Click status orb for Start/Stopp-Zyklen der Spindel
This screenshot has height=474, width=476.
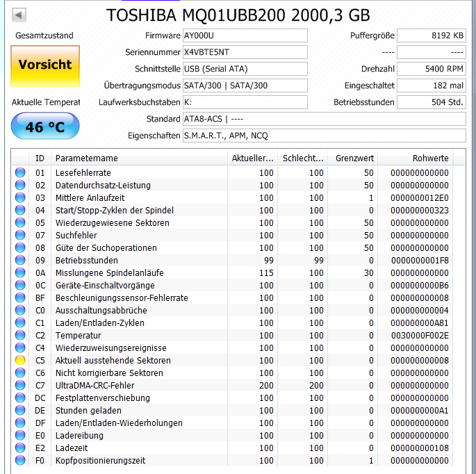pyautogui.click(x=20, y=210)
